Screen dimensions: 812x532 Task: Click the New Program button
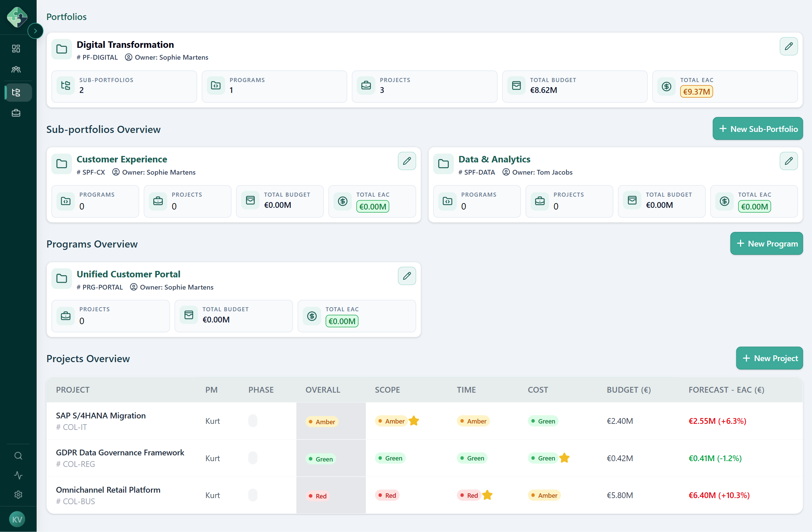click(766, 243)
